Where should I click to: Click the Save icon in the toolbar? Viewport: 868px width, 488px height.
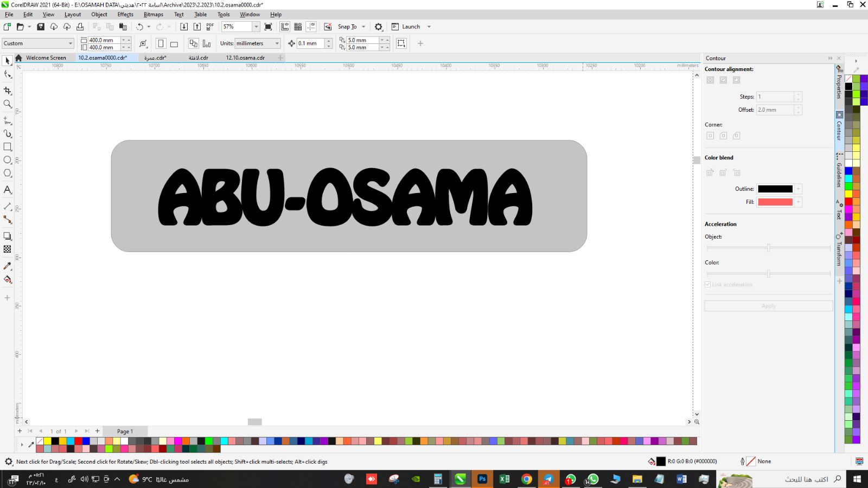tap(41, 27)
